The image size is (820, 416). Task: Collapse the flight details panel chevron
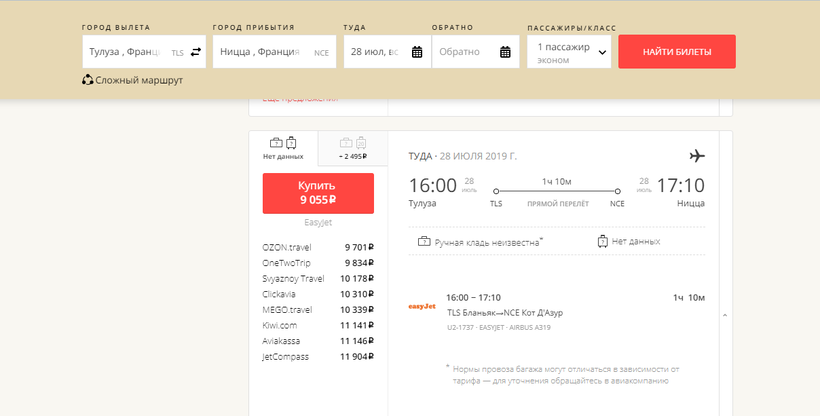[724, 316]
